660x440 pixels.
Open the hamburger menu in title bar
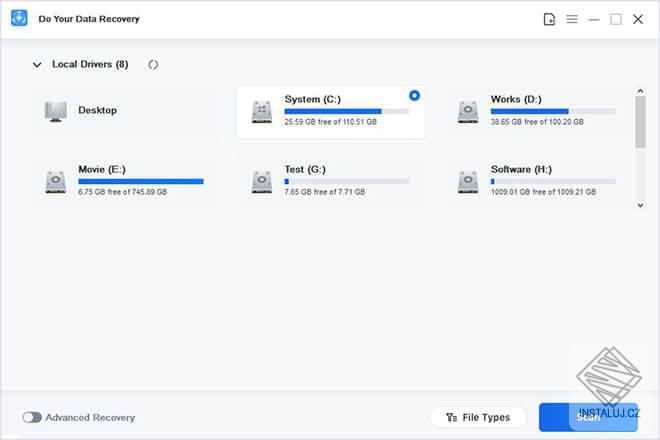click(572, 19)
